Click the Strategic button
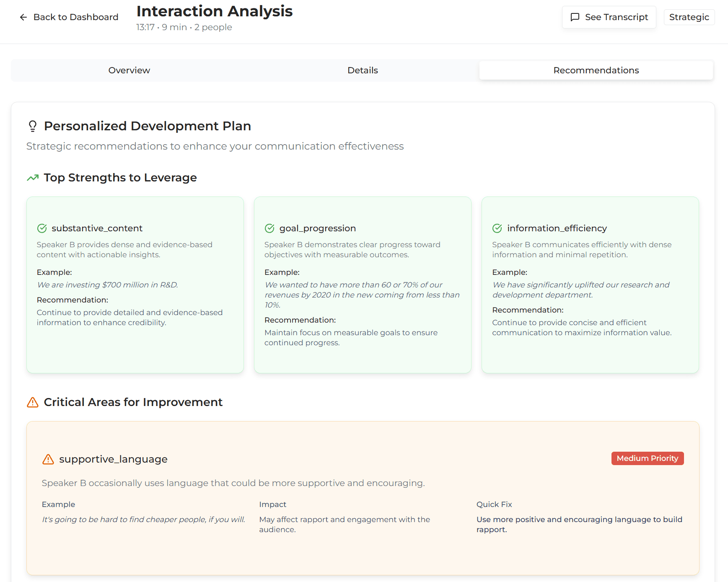Screen dimensions: 728x582 pos(689,17)
